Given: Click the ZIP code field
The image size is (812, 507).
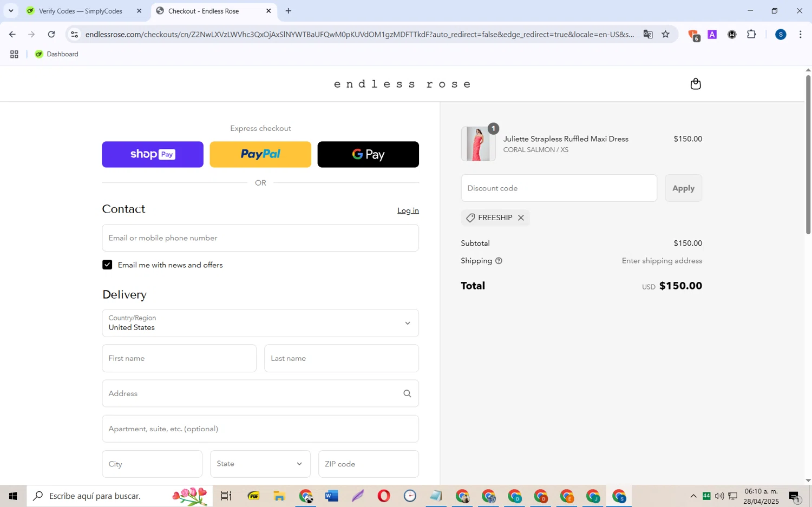Looking at the screenshot, I should coord(369,464).
